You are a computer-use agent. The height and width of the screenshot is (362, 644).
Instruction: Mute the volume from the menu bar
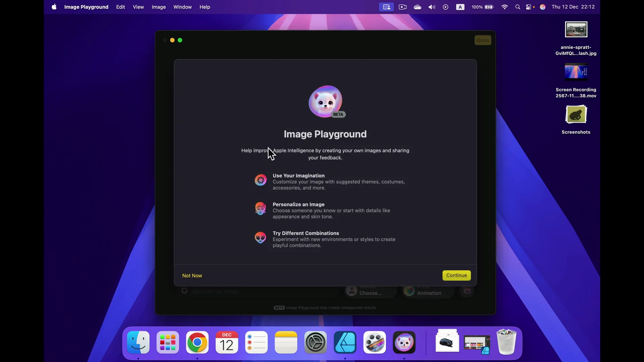(432, 7)
